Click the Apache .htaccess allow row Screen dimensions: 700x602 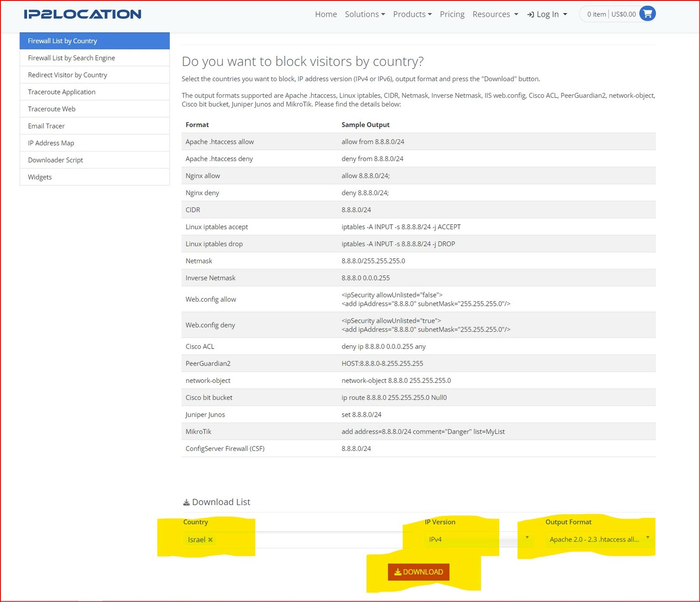point(418,142)
